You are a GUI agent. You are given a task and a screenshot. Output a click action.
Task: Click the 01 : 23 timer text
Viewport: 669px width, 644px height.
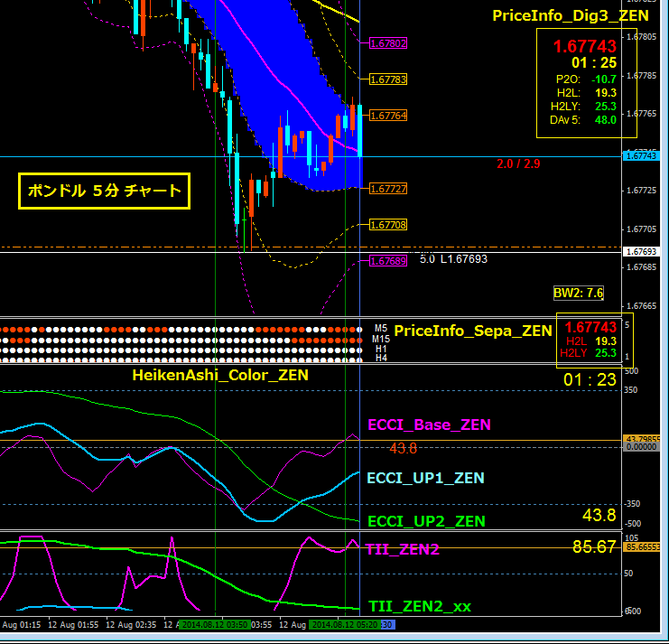pyautogui.click(x=590, y=380)
